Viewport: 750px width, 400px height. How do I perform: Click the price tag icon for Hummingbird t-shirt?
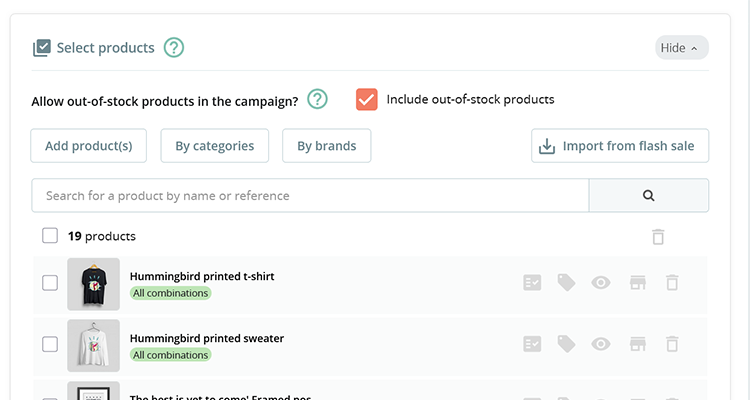coord(566,283)
